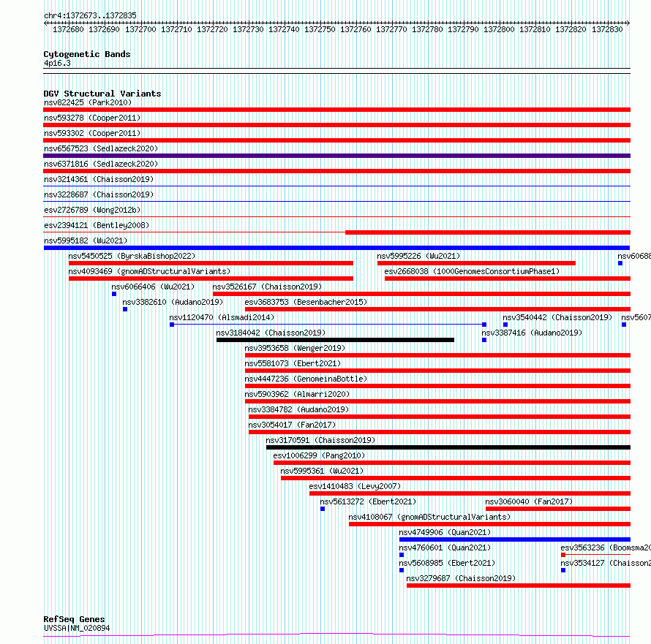Click the blue nsv5995182 (Wu2021) bar
The image size is (651, 644).
click(336, 248)
